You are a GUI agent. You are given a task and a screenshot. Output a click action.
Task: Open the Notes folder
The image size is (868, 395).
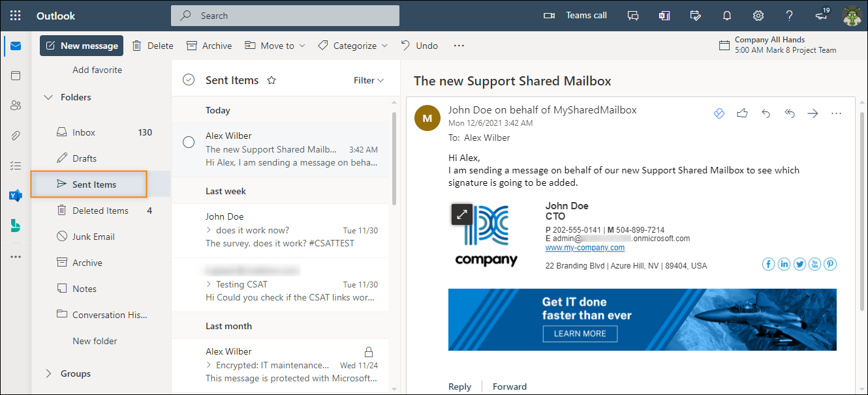(101, 289)
